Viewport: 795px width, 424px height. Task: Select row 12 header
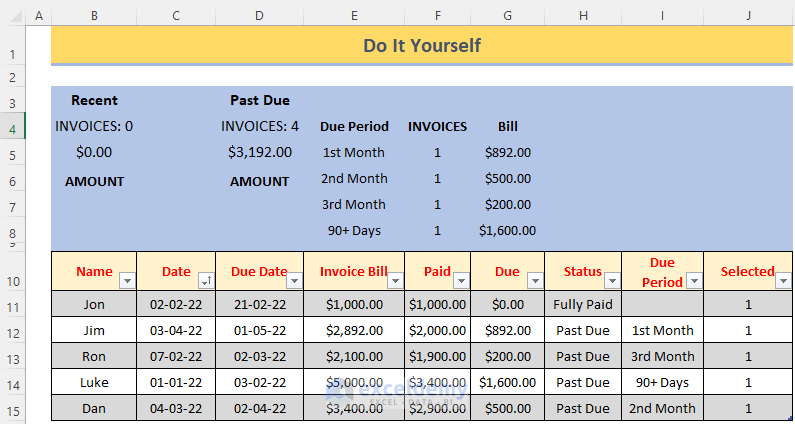click(x=12, y=330)
